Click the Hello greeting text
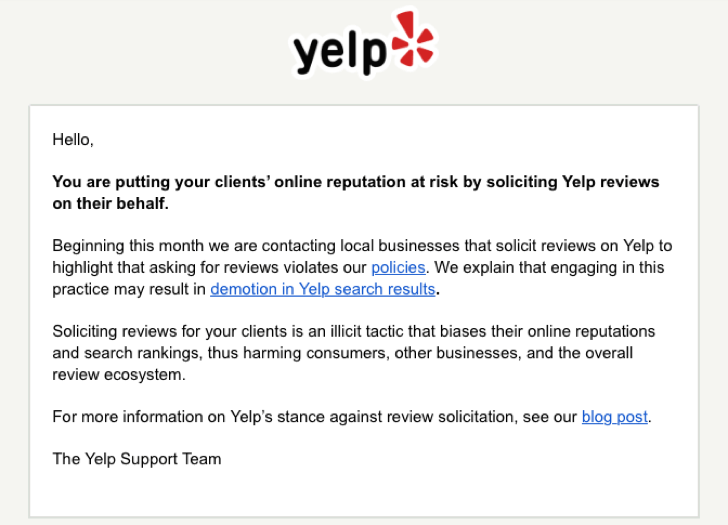The image size is (728, 525). point(73,139)
